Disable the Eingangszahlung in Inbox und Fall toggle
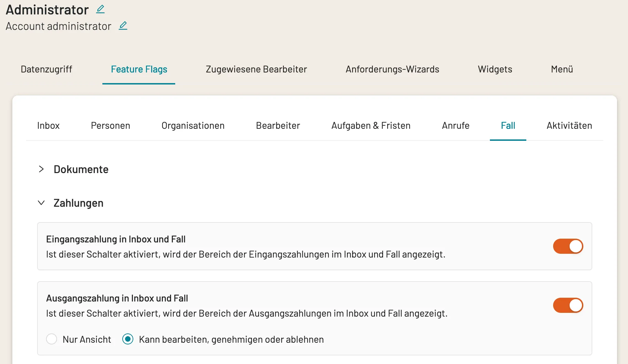Screen dimensions: 628x364 (x=568, y=246)
